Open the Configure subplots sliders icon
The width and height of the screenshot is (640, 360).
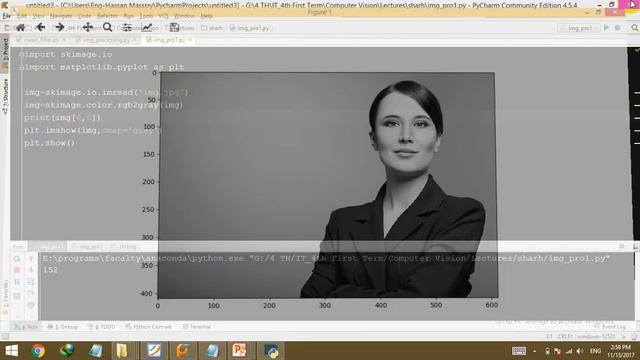pyautogui.click(x=127, y=27)
